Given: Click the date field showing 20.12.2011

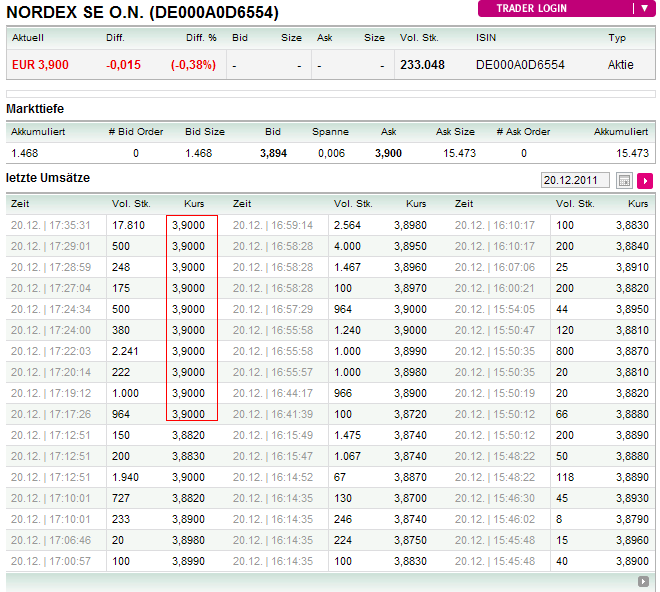Looking at the screenshot, I should point(575,180).
